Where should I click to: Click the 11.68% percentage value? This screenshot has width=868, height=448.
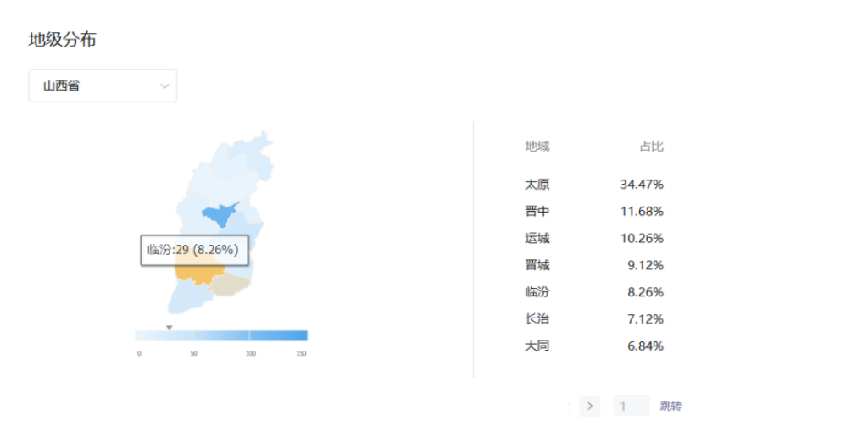(642, 211)
